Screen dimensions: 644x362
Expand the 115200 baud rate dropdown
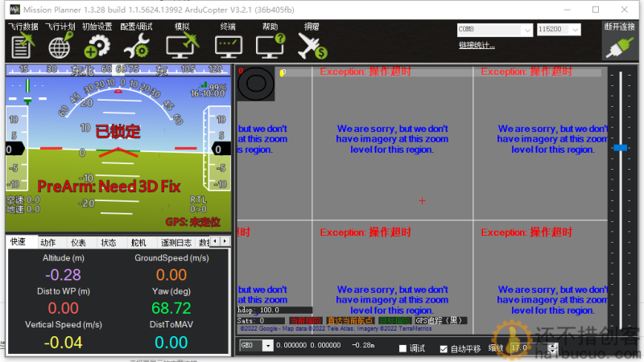(x=576, y=30)
